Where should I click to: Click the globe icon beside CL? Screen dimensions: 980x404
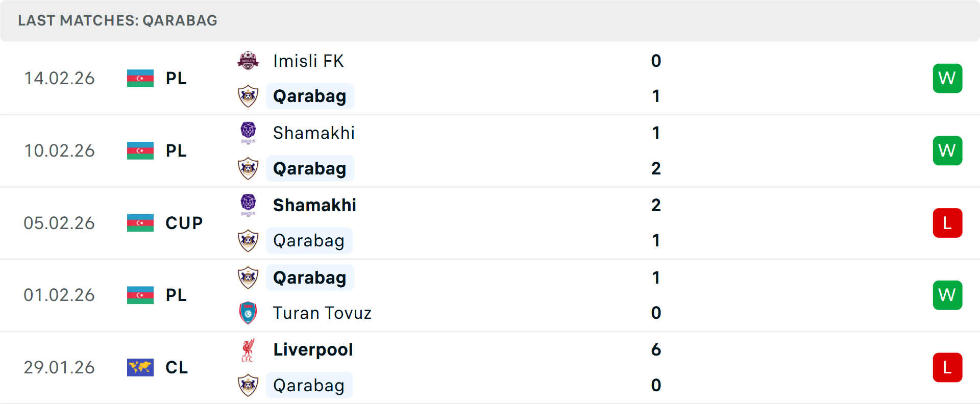[x=140, y=367]
